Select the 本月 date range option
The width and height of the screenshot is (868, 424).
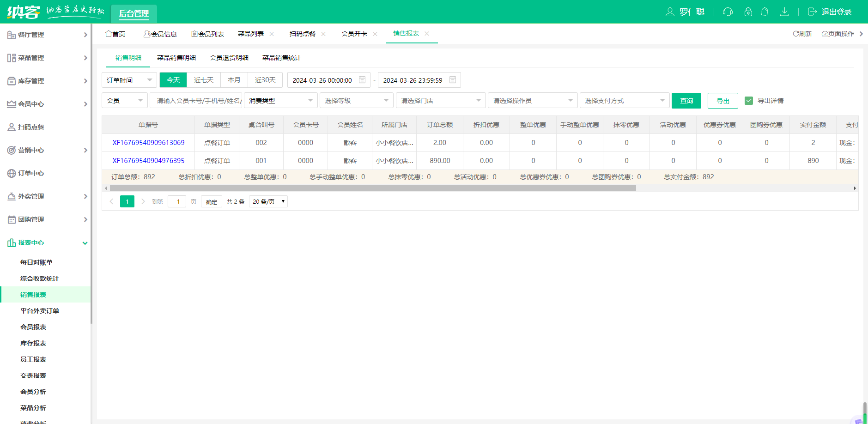click(234, 80)
